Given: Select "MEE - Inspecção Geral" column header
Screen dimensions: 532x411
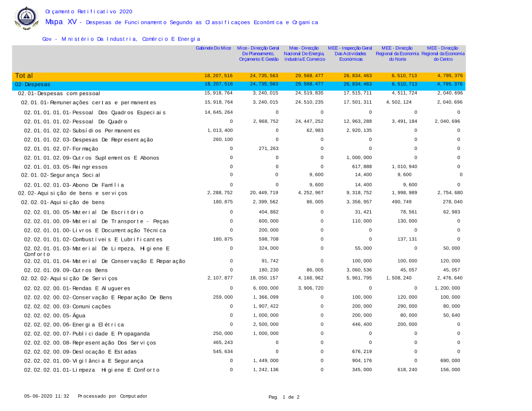Looking at the screenshot, I should tap(350, 53).
